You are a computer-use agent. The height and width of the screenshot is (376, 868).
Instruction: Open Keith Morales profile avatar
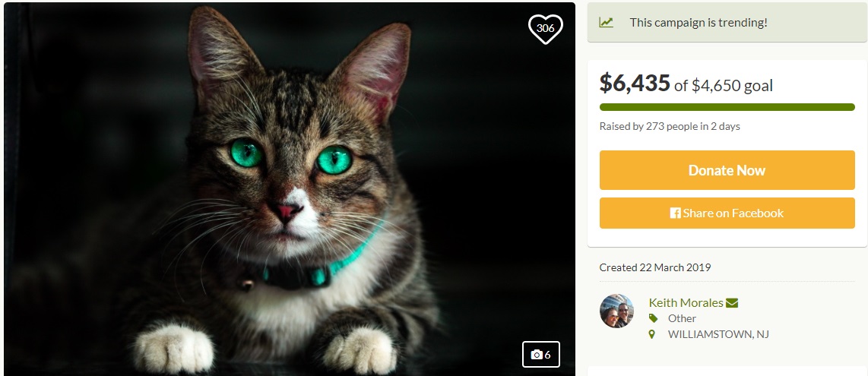[616, 311]
